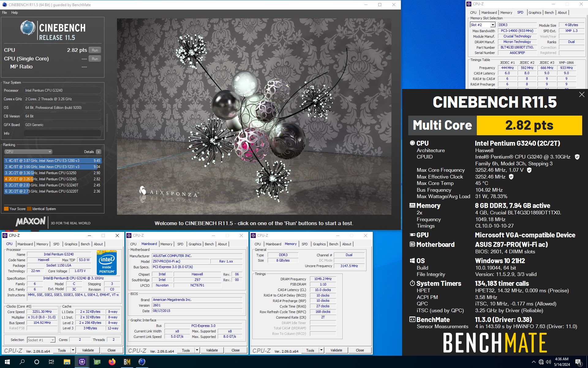Image resolution: width=588 pixels, height=368 pixels.
Task: Open Mainboard tab in left CPU-Z window
Action: click(25, 244)
